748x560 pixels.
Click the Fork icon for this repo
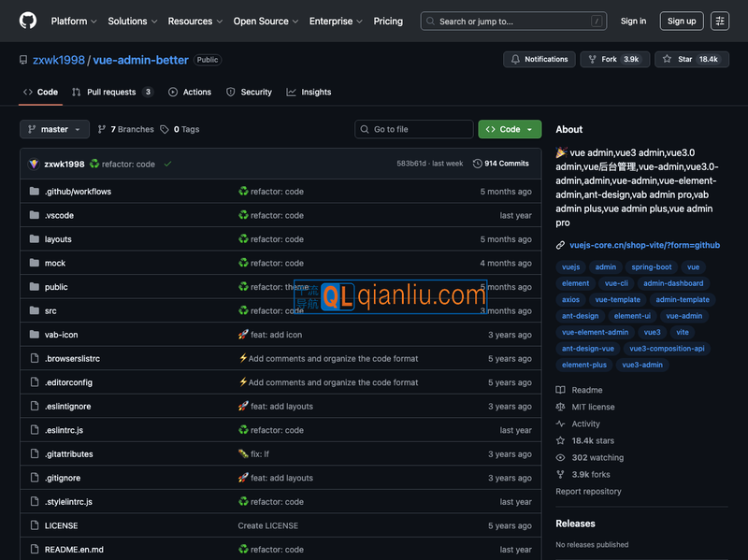[x=592, y=59]
